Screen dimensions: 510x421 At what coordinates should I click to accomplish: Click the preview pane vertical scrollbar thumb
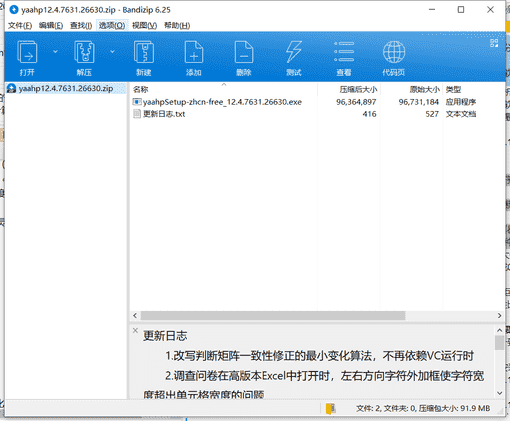(x=499, y=343)
